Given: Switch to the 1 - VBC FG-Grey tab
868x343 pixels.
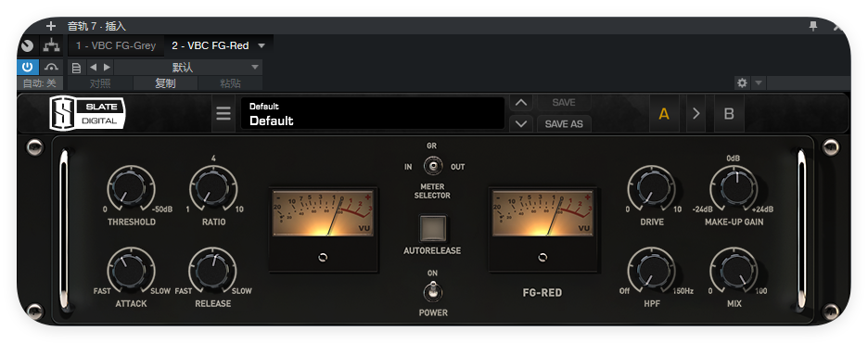Looking at the screenshot, I should pos(116,45).
